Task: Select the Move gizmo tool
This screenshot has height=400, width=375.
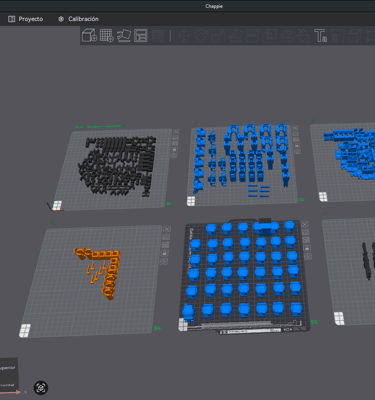Action: click(x=184, y=36)
